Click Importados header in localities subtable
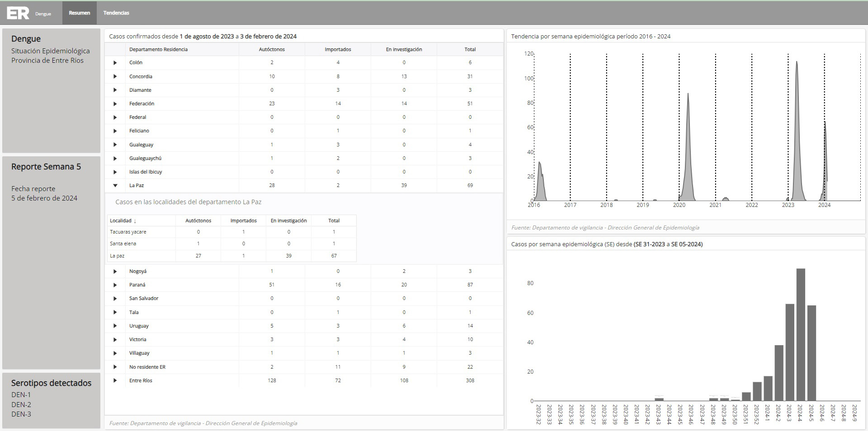Screen dimensions: 868x431 click(243, 221)
